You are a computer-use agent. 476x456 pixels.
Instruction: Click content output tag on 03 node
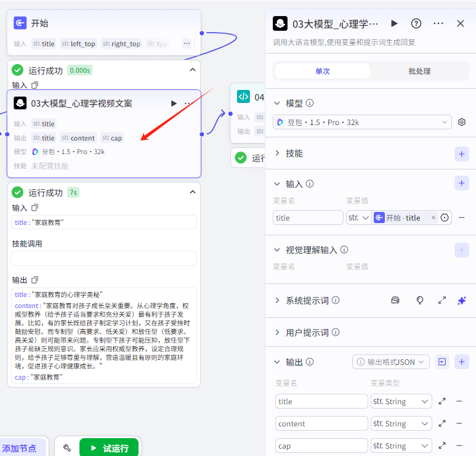pyautogui.click(x=78, y=138)
